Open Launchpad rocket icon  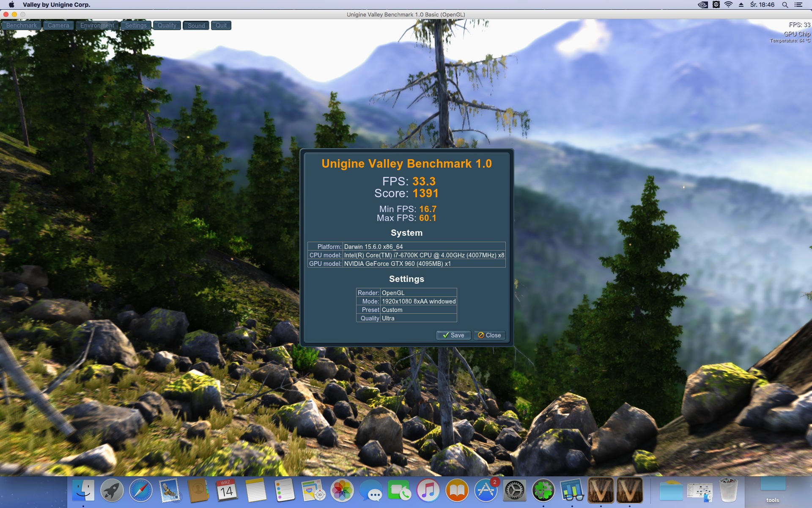112,491
